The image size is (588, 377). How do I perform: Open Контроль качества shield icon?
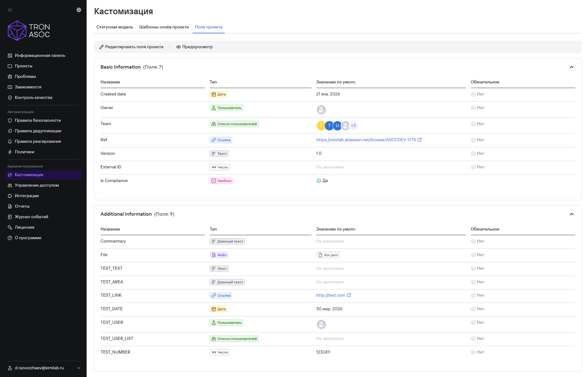pos(10,98)
